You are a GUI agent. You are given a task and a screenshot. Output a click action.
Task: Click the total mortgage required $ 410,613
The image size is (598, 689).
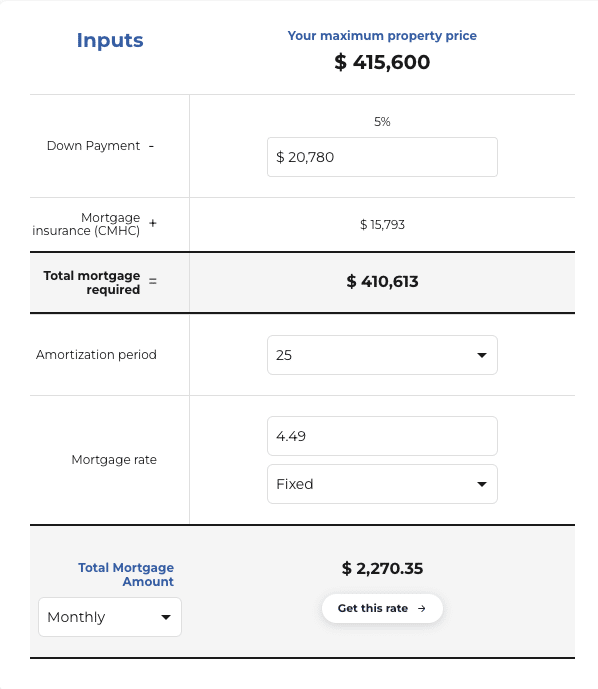tap(382, 281)
